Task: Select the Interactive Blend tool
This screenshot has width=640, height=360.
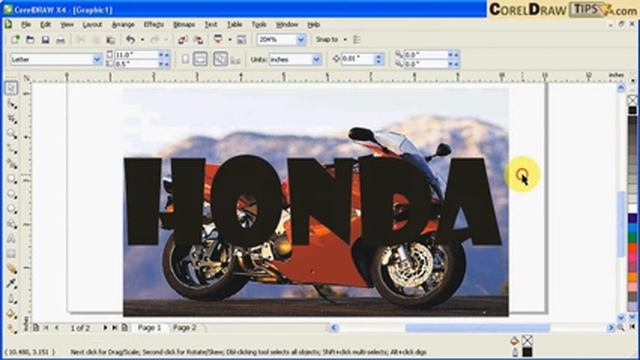Action: [11, 269]
